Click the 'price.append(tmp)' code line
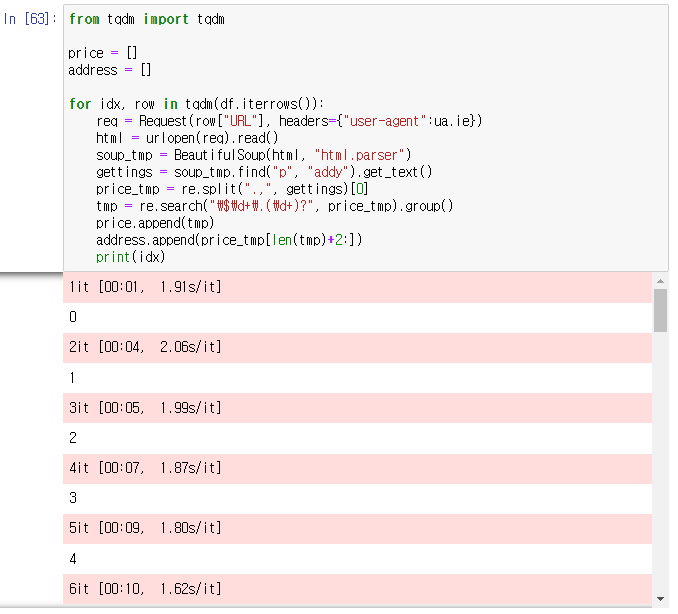The height and width of the screenshot is (614, 678). 155,223
